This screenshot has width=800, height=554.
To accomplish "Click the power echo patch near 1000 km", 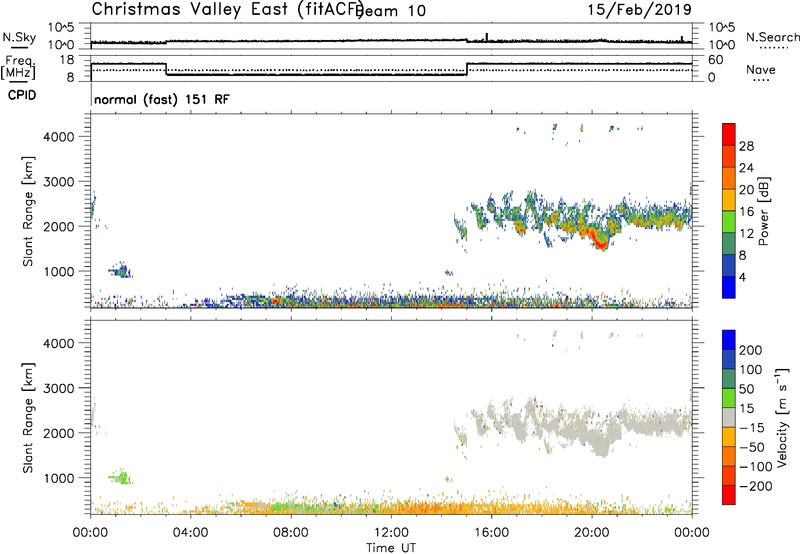I will (121, 270).
